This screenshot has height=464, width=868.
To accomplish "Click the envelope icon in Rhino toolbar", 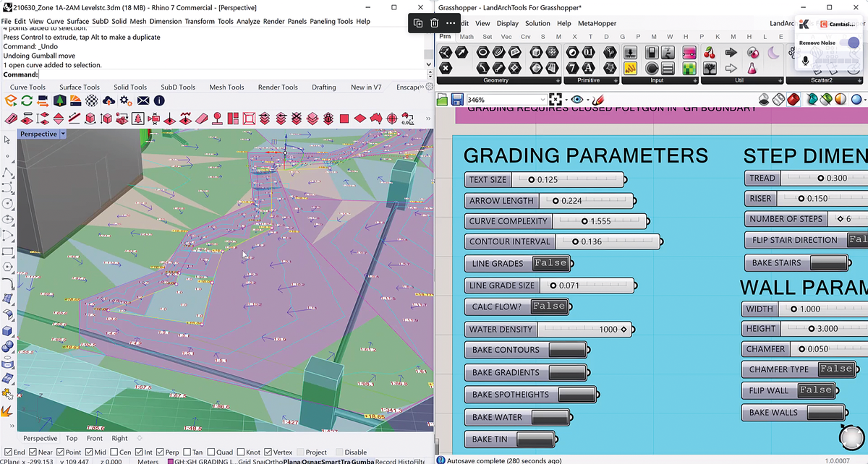I will 143,100.
